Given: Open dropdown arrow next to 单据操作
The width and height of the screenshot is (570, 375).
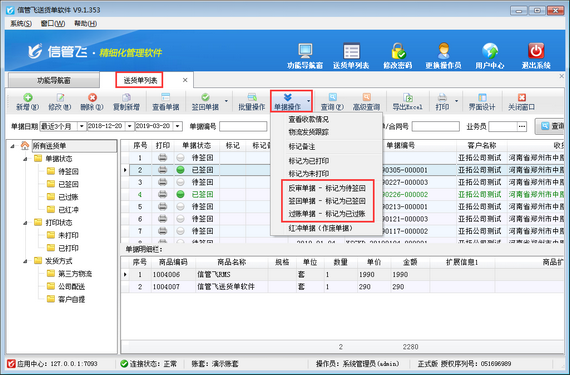Looking at the screenshot, I should [309, 101].
